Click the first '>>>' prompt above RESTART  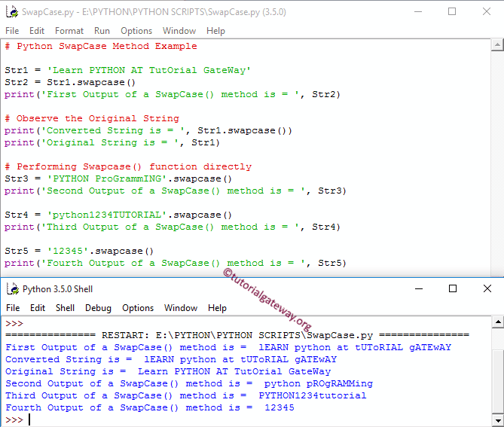point(14,324)
